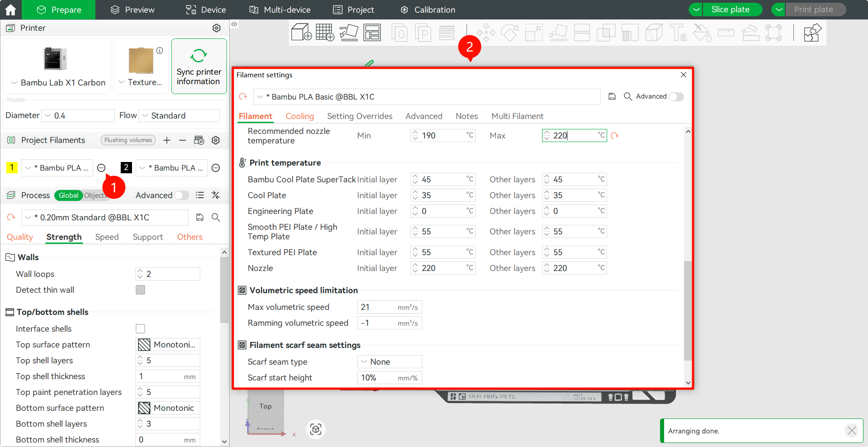The width and height of the screenshot is (868, 447).
Task: Open Flushing volumes button
Action: click(128, 140)
